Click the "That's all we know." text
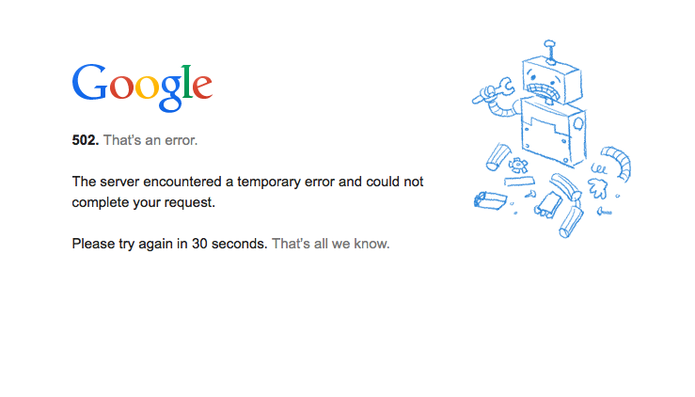 pyautogui.click(x=331, y=244)
